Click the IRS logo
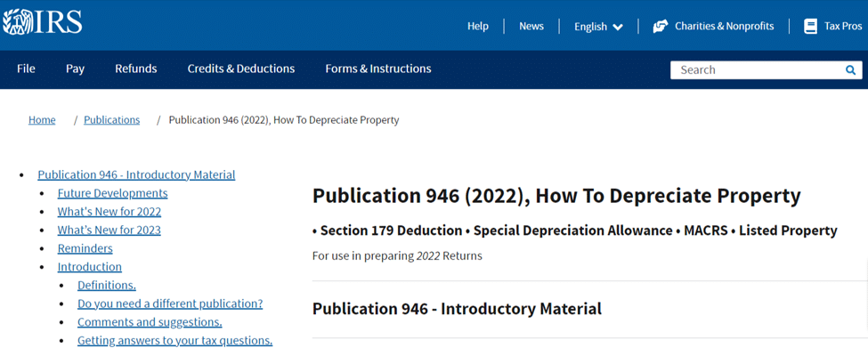The height and width of the screenshot is (348, 868). [x=43, y=21]
